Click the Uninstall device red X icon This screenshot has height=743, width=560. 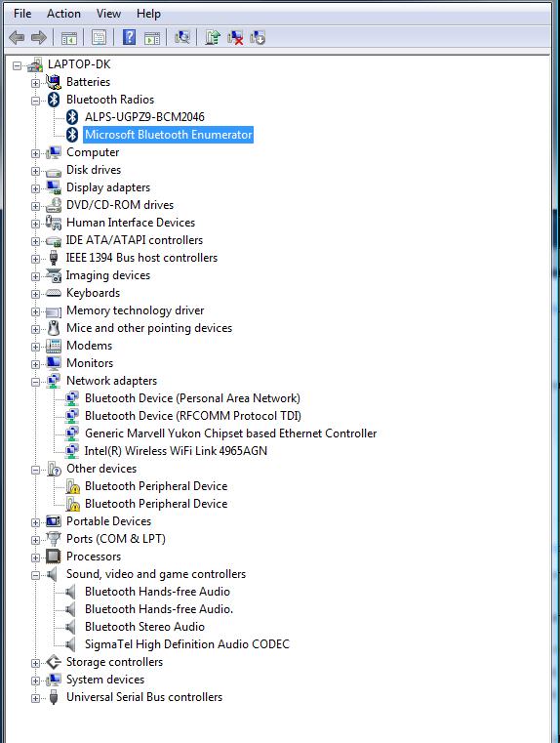tap(235, 37)
